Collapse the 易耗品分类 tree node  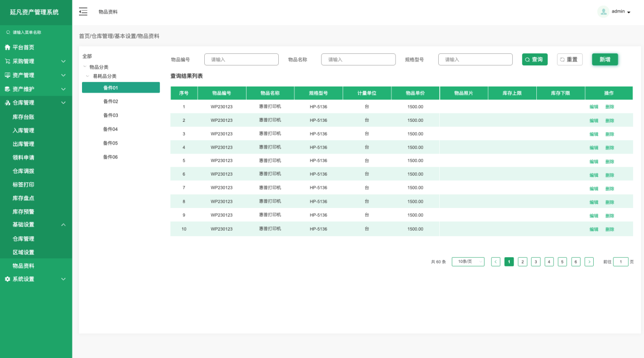88,76
